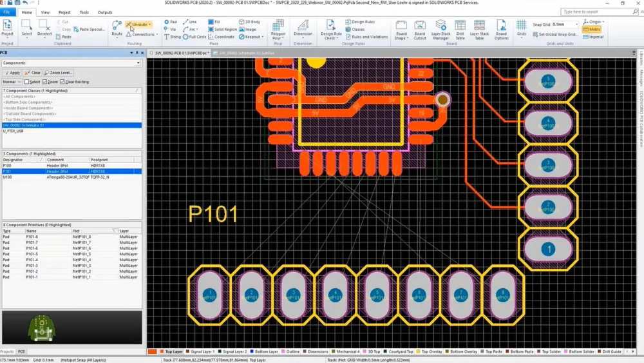Click the Clear button in PCB panel
The height and width of the screenshot is (363, 644).
(33, 72)
